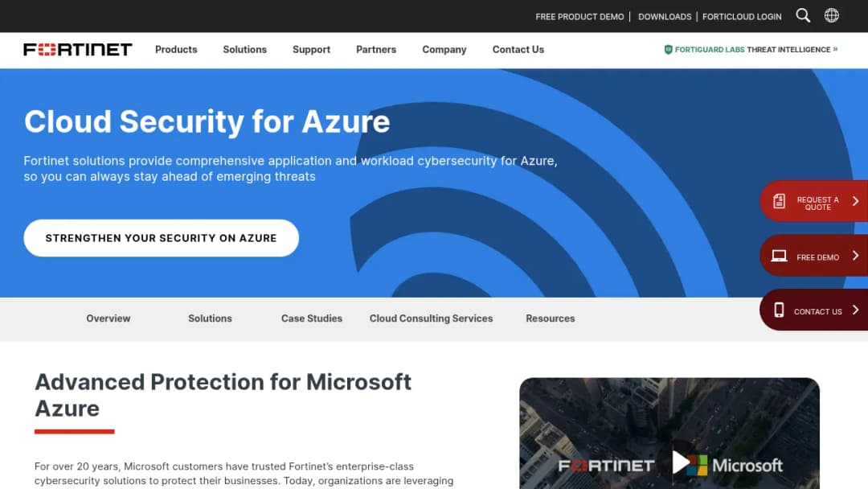
Task: Open the globe language selector
Action: [832, 15]
